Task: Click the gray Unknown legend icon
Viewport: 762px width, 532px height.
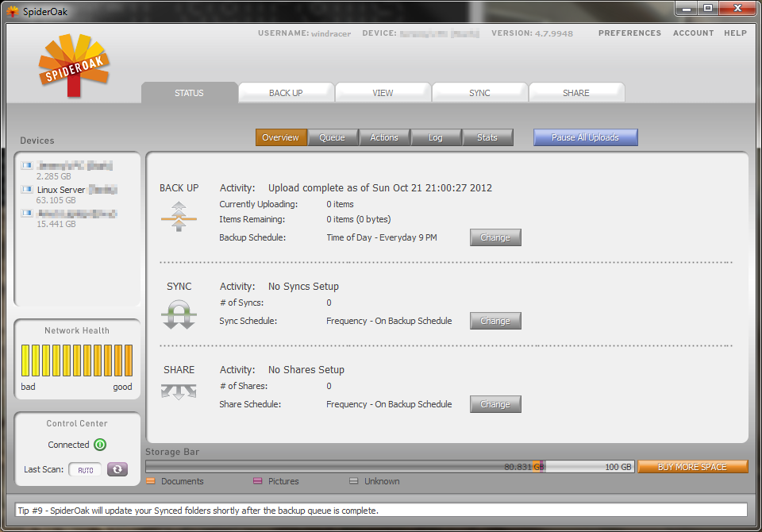Action: pyautogui.click(x=354, y=481)
